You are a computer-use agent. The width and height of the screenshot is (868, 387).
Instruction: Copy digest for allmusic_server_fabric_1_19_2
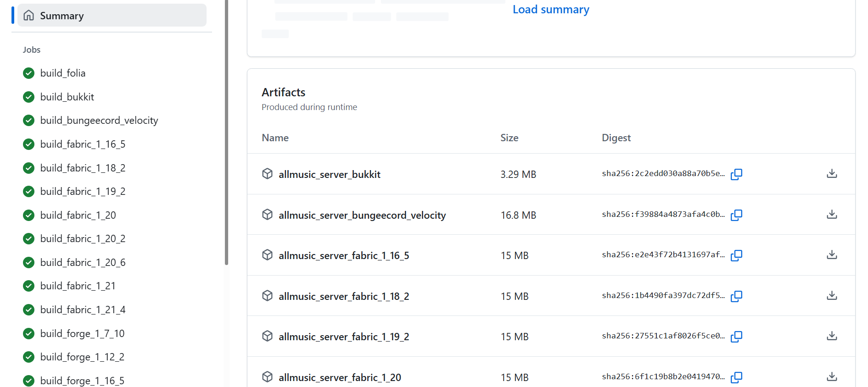[x=736, y=337]
